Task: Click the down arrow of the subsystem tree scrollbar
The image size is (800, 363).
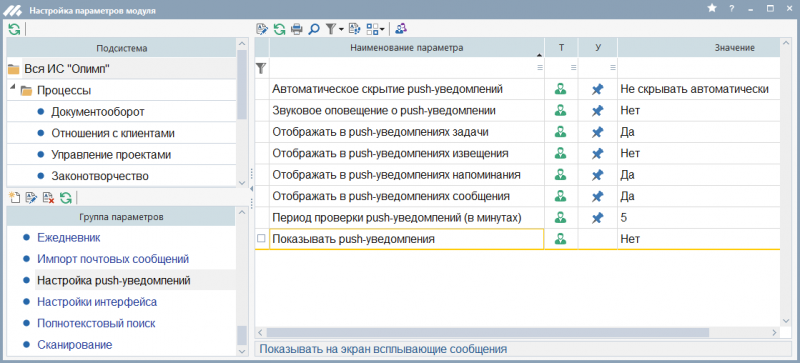Action: click(242, 182)
